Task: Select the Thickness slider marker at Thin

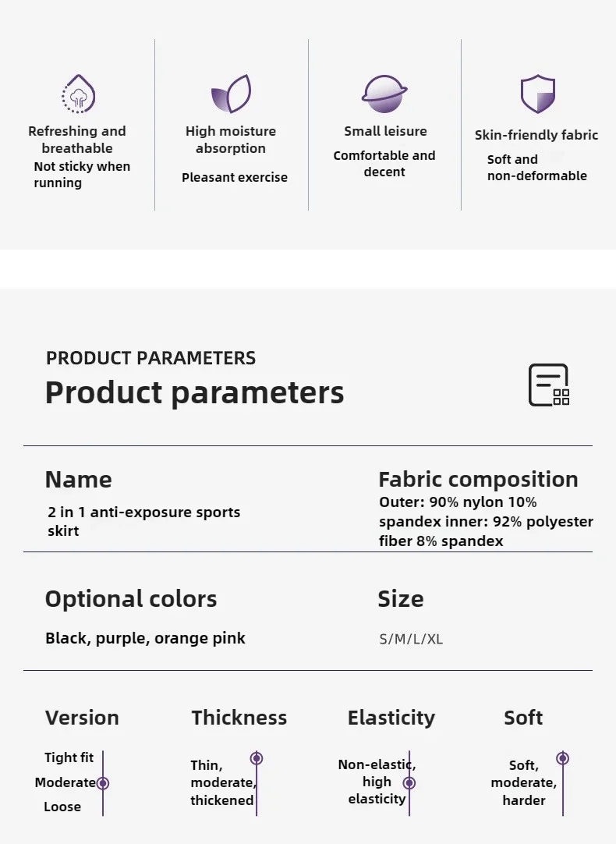Action: click(257, 758)
